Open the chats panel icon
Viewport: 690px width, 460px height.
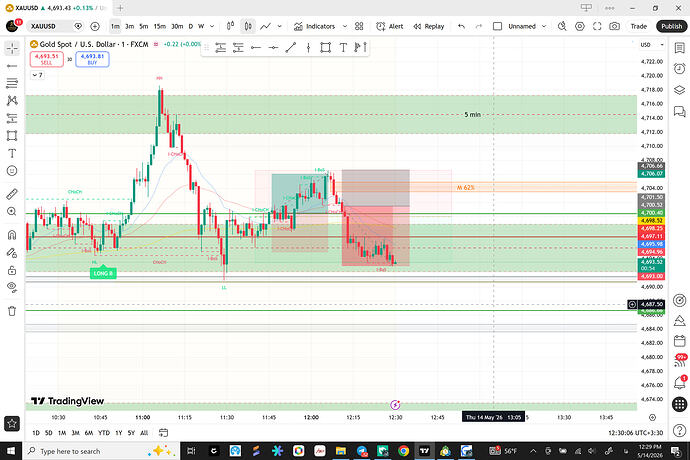point(679,111)
